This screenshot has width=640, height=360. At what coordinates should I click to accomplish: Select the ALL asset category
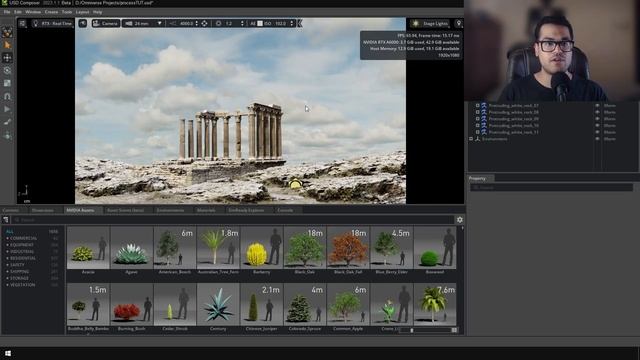(x=10, y=231)
